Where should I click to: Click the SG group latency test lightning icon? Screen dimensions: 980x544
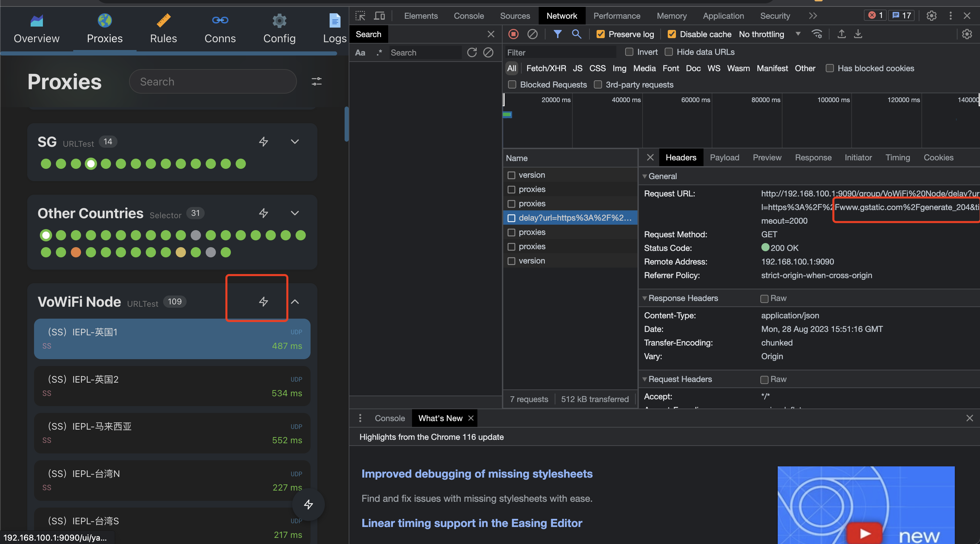(263, 142)
